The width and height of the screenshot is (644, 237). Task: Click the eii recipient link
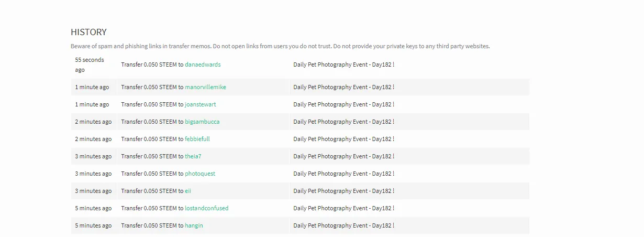pyautogui.click(x=188, y=191)
